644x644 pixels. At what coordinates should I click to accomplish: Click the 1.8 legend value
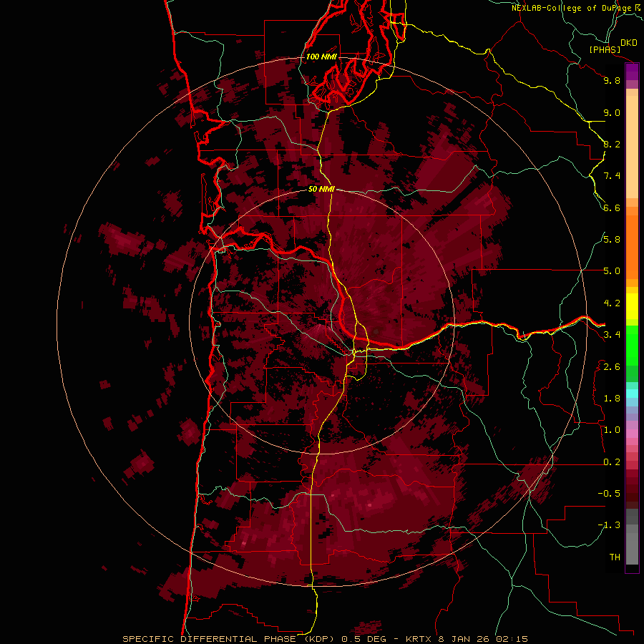pos(612,399)
